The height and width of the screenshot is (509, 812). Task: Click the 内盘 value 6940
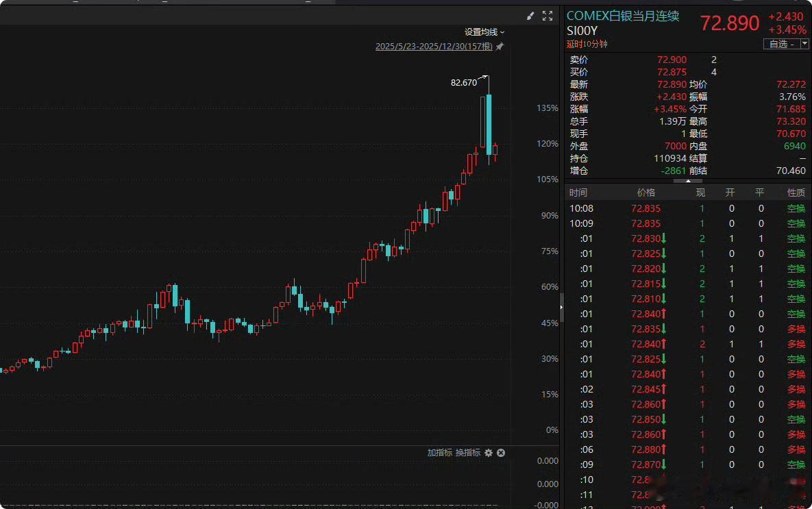[x=795, y=146]
